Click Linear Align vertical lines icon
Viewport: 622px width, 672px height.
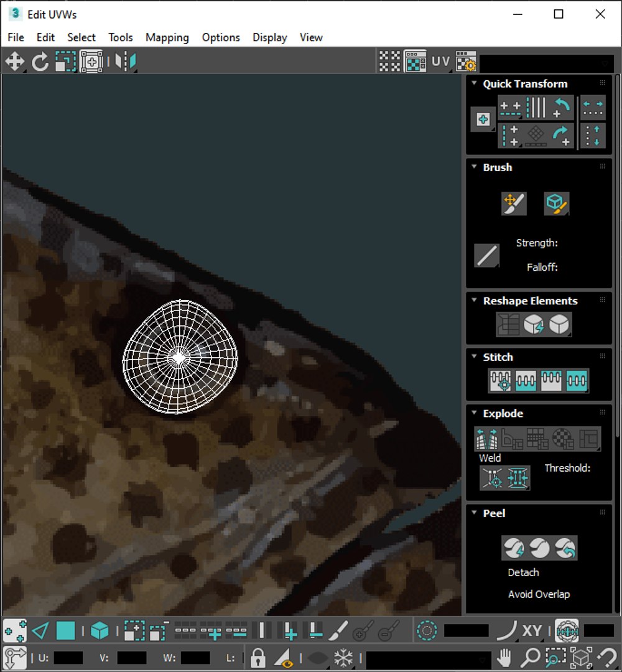pos(536,108)
